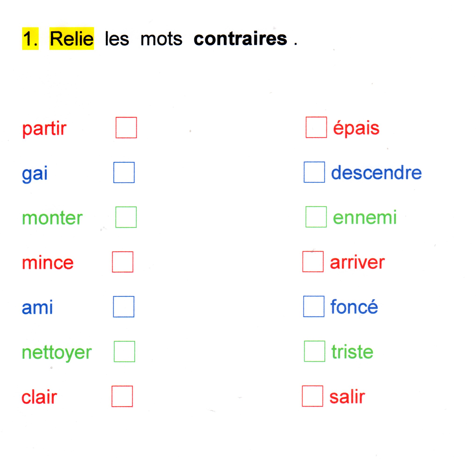Check the box next to partir
Image resolution: width=476 pixels, height=459 pixels.
(x=126, y=128)
